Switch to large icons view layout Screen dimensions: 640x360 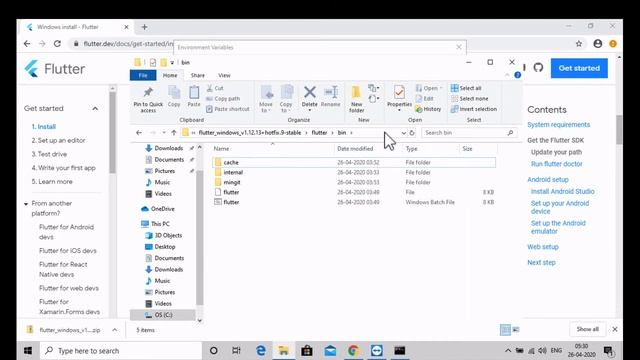click(x=516, y=330)
